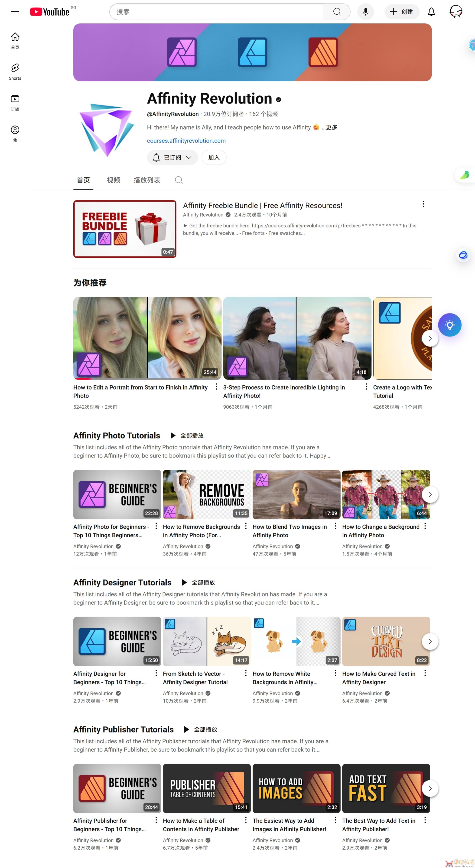The height and width of the screenshot is (868, 475).
Task: Search within the channel magnifier icon
Action: (179, 180)
